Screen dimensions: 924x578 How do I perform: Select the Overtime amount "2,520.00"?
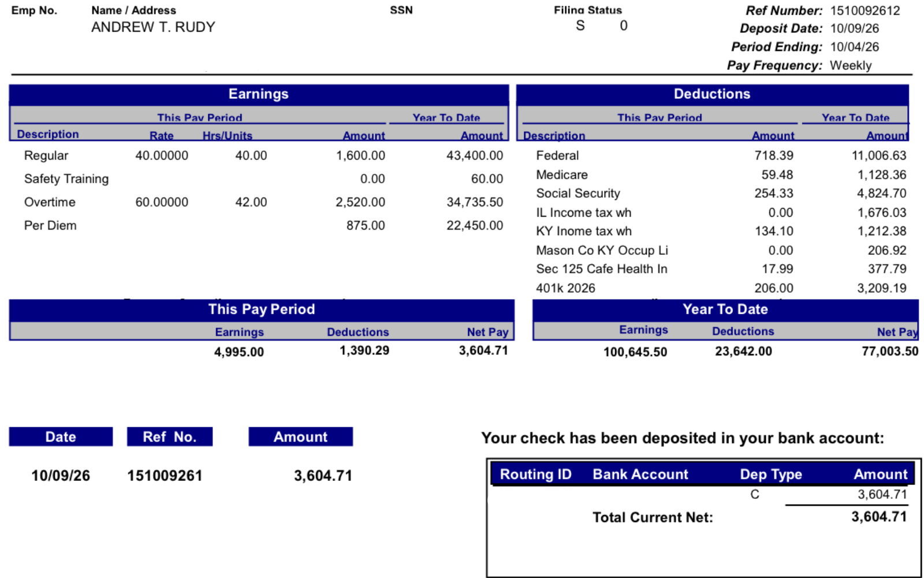tap(360, 202)
